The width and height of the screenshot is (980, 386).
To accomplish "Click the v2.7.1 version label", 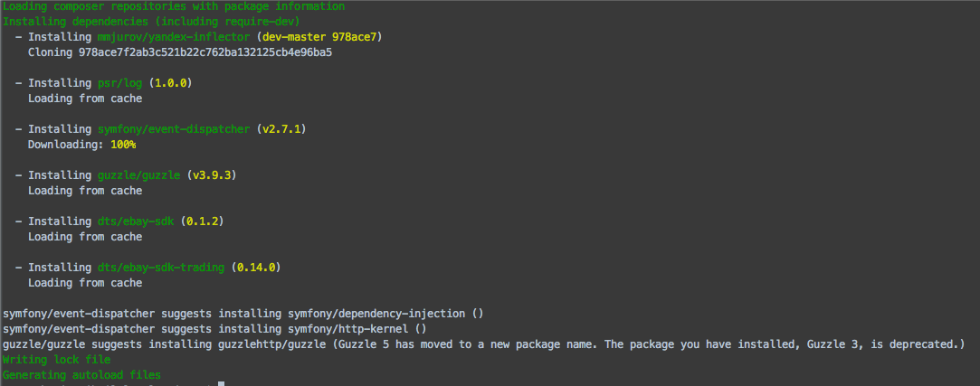I will tap(281, 129).
